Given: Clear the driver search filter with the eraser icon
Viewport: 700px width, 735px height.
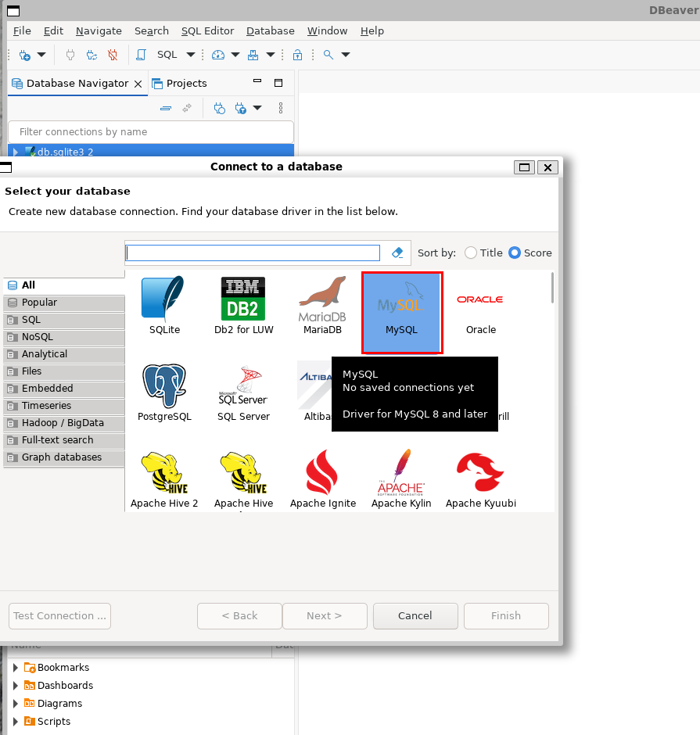Looking at the screenshot, I should pyautogui.click(x=397, y=253).
